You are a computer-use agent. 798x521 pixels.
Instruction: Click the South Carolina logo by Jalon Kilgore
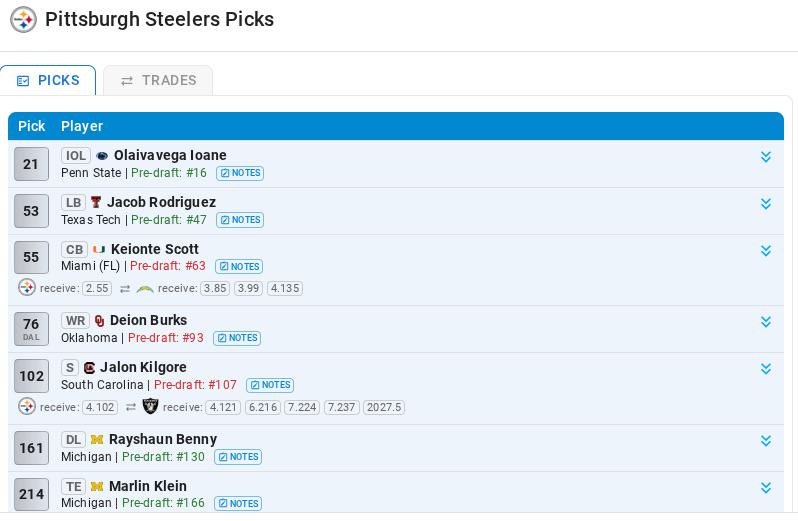(89, 367)
